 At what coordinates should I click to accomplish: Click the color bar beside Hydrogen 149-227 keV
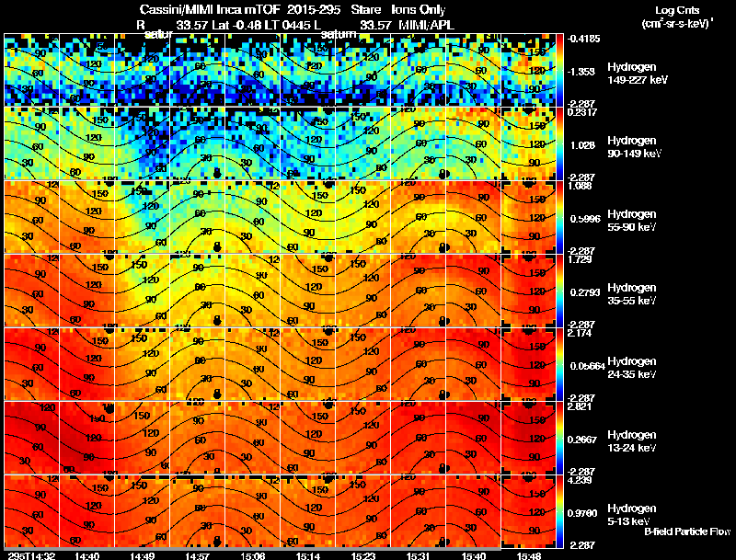tap(559, 70)
